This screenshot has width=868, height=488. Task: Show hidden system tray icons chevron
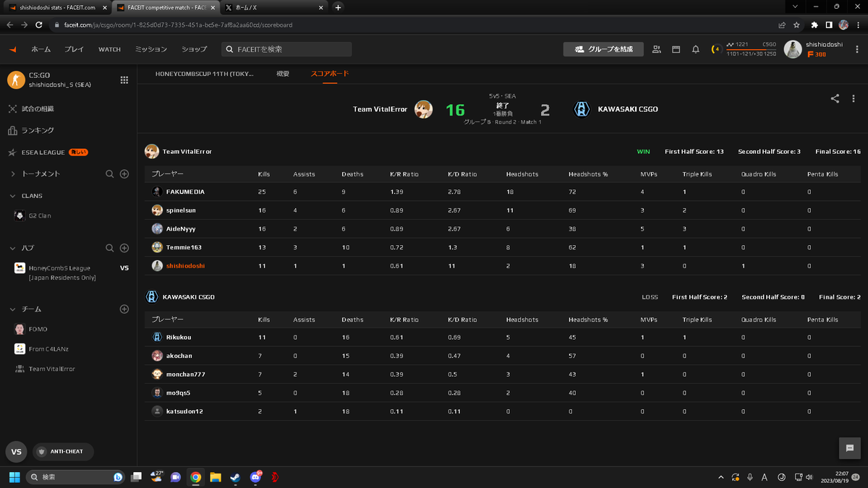721,477
